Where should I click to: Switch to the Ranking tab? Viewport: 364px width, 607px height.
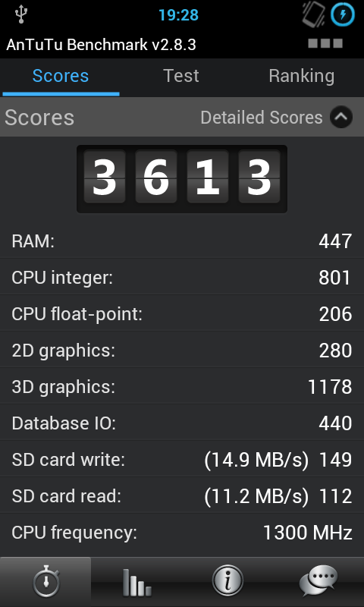point(302,76)
